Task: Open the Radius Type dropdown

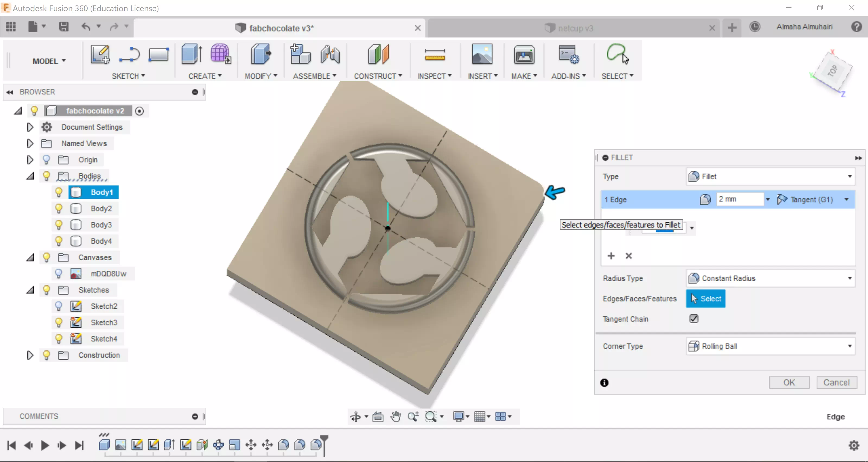Action: (770, 278)
